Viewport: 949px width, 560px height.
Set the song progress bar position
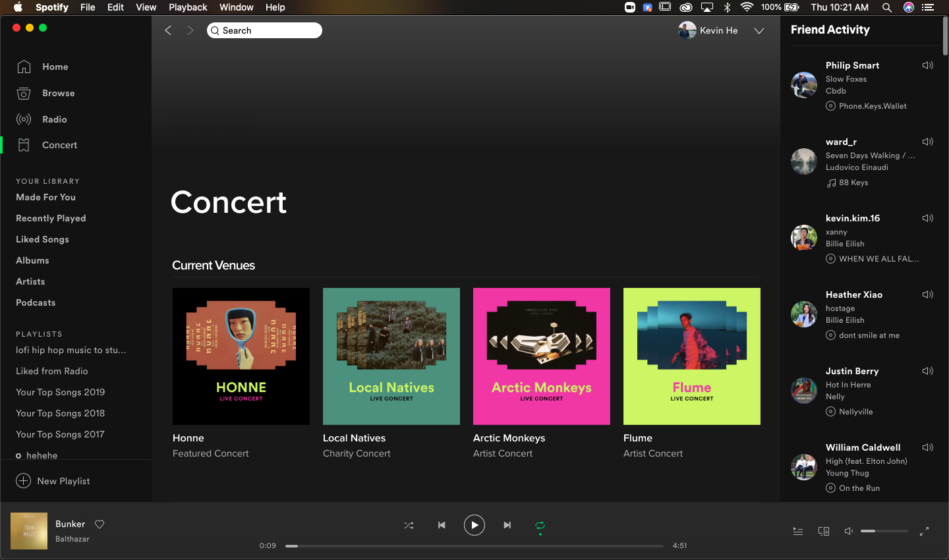pos(474,546)
